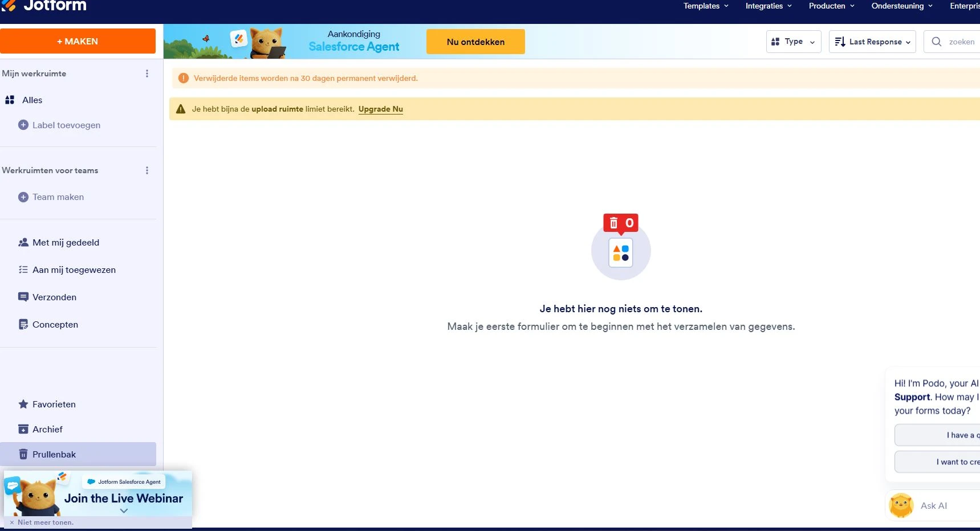Open the Producten menu

831,6
